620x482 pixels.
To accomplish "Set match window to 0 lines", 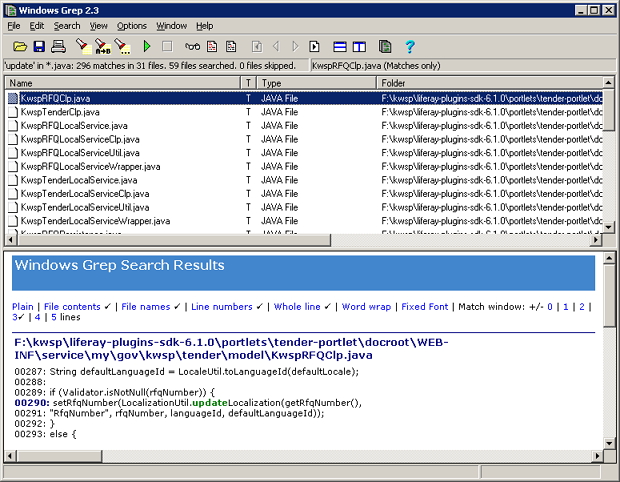I will (550, 307).
